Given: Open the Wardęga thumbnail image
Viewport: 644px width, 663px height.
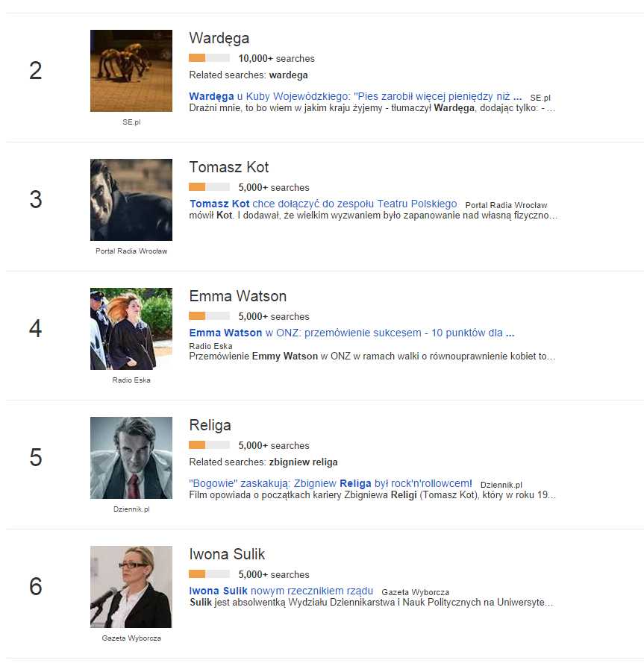Looking at the screenshot, I should click(131, 71).
